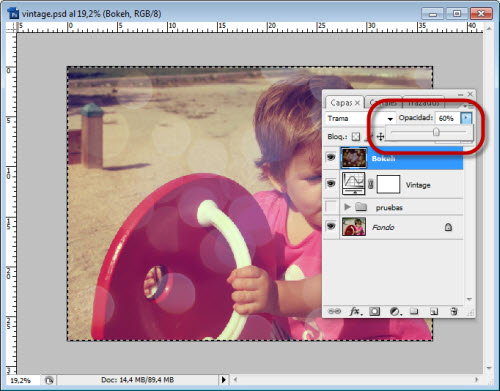Select the Bokeh layer thumbnail
Image resolution: width=500 pixels, height=391 pixels.
click(x=354, y=158)
